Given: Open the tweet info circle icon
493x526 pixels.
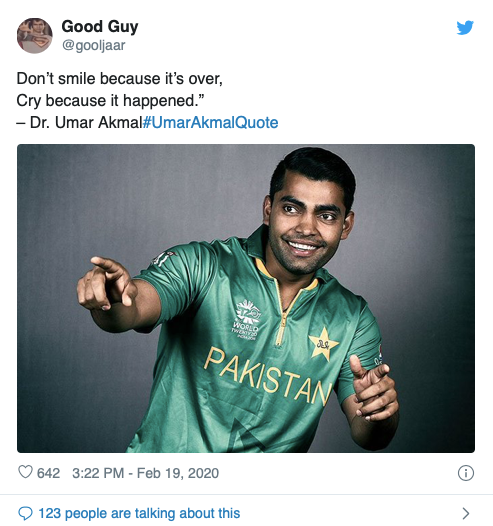Looking at the screenshot, I should pos(466,473).
